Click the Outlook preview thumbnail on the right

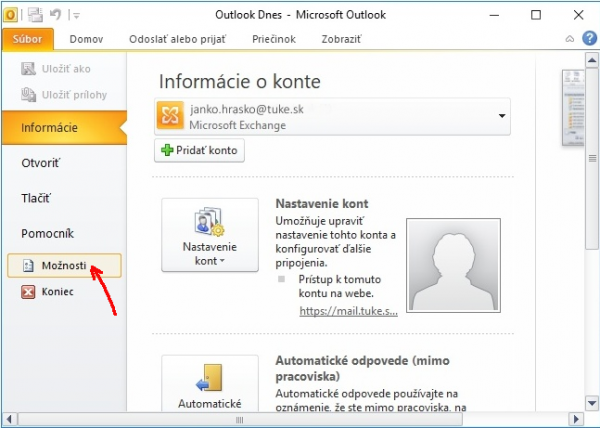(573, 108)
